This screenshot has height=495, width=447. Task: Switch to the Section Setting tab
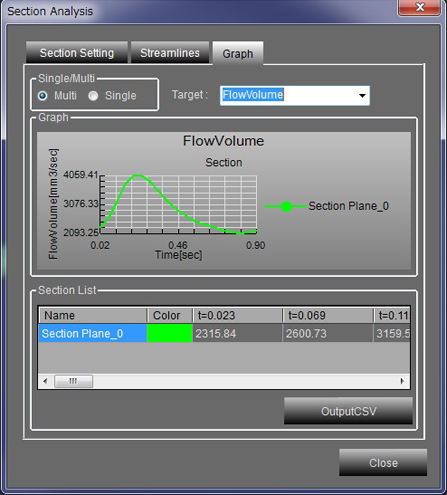(77, 53)
